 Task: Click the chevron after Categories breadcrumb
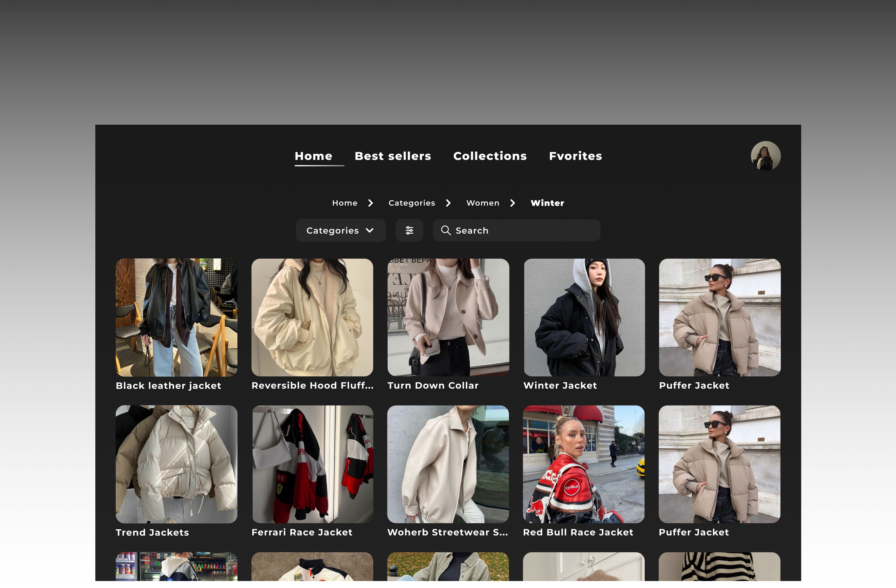(x=448, y=203)
